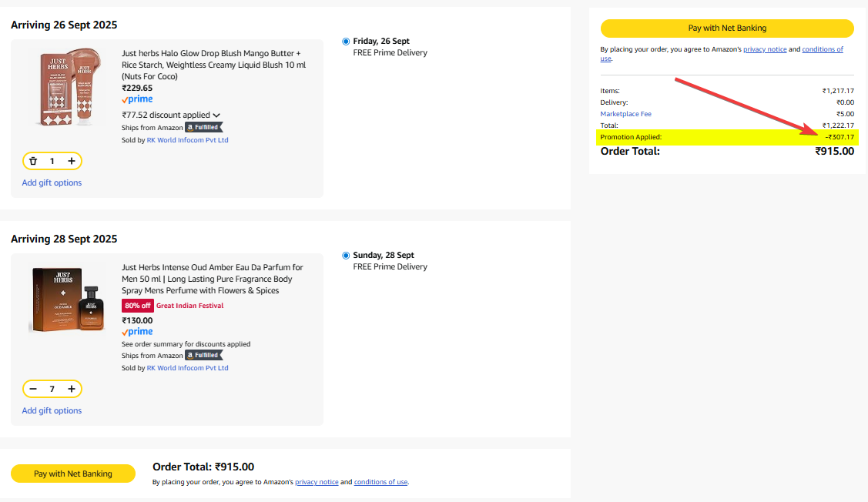Image resolution: width=868 pixels, height=502 pixels.
Task: Increase the Oud Amber perfume quantity with plus
Action: tap(72, 389)
